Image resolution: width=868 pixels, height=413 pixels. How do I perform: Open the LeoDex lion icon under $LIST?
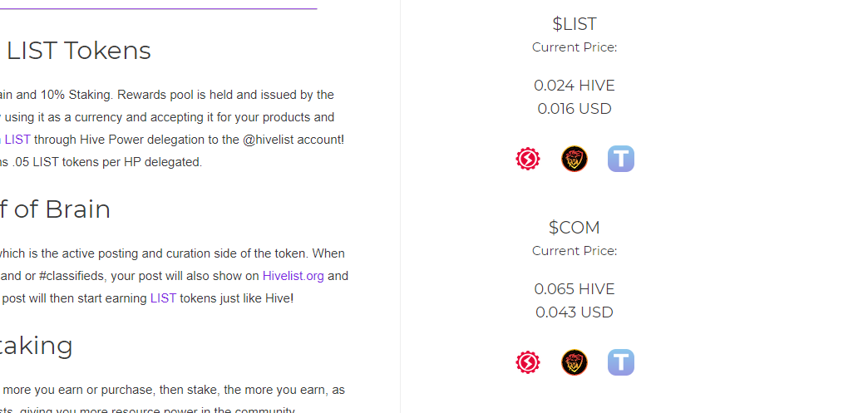(574, 159)
